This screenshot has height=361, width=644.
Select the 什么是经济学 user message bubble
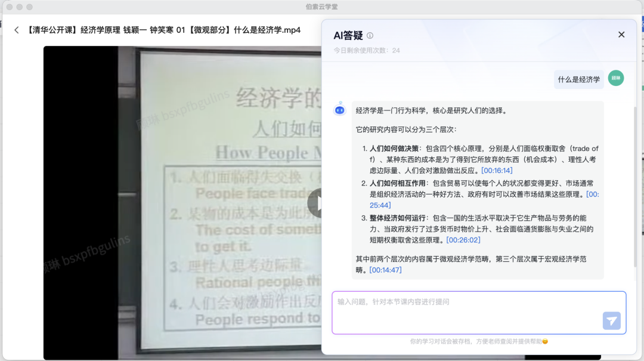pyautogui.click(x=578, y=79)
